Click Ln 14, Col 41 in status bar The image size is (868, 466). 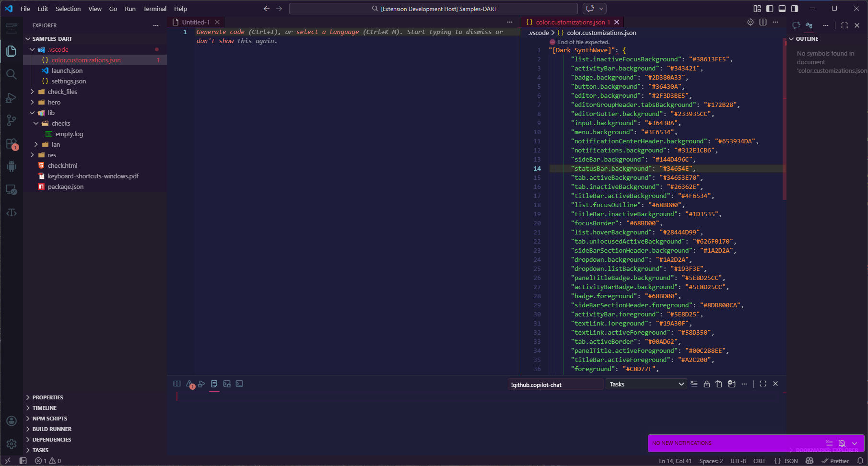[675, 461]
